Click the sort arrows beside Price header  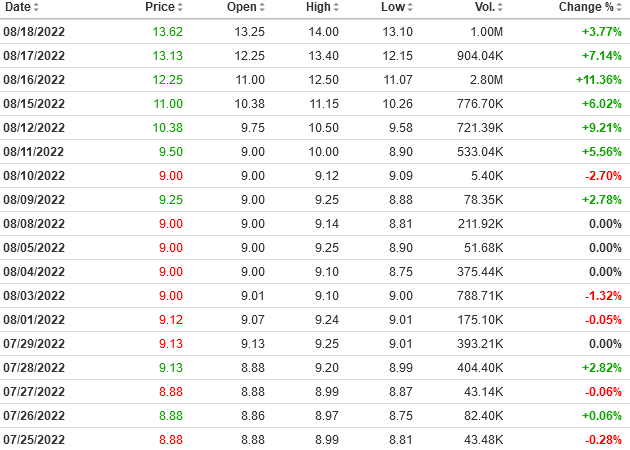tap(180, 8)
